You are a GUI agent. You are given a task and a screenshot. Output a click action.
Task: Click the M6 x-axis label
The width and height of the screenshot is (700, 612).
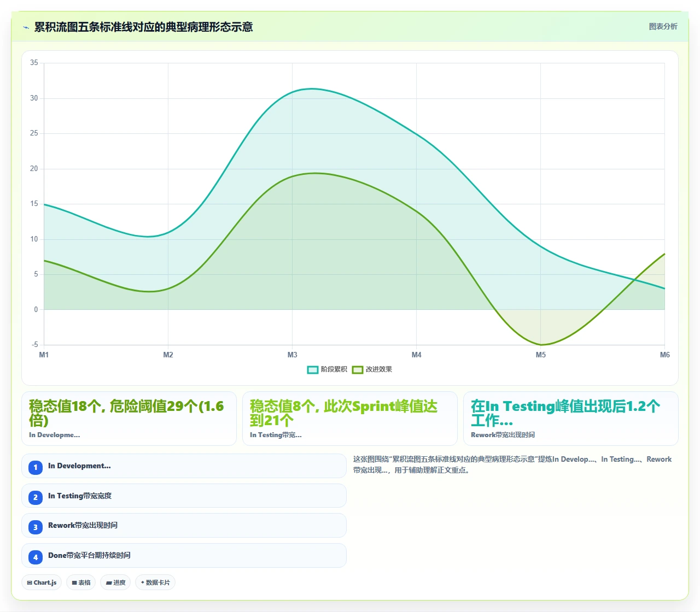(664, 355)
